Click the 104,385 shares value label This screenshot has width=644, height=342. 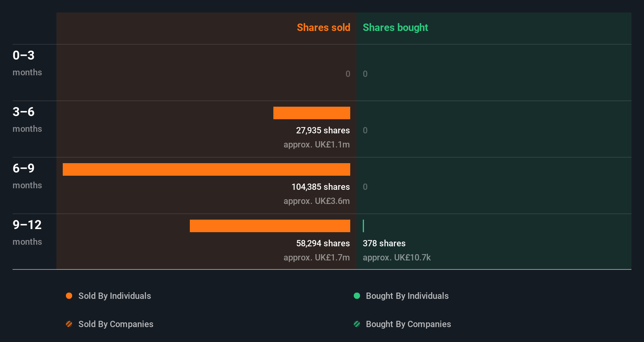(x=320, y=187)
